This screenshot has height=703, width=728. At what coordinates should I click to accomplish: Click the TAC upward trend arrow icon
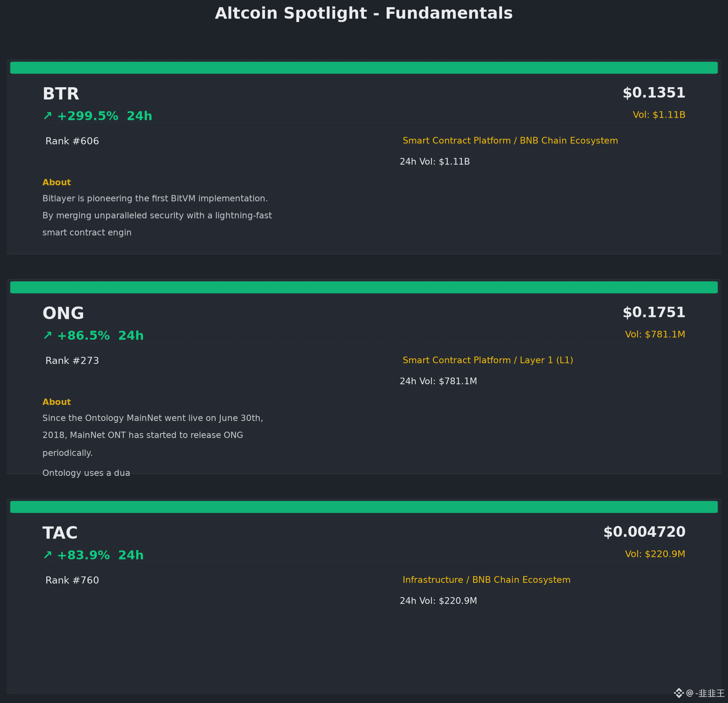47,555
